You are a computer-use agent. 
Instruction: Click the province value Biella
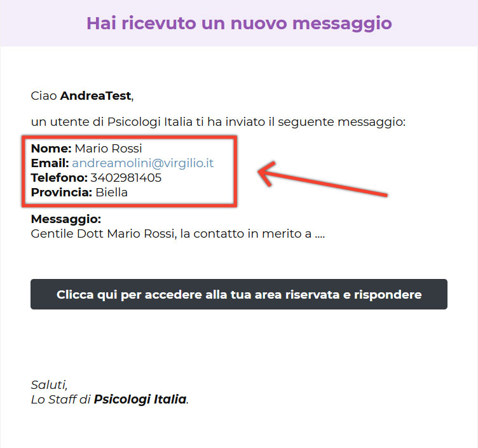click(111, 193)
